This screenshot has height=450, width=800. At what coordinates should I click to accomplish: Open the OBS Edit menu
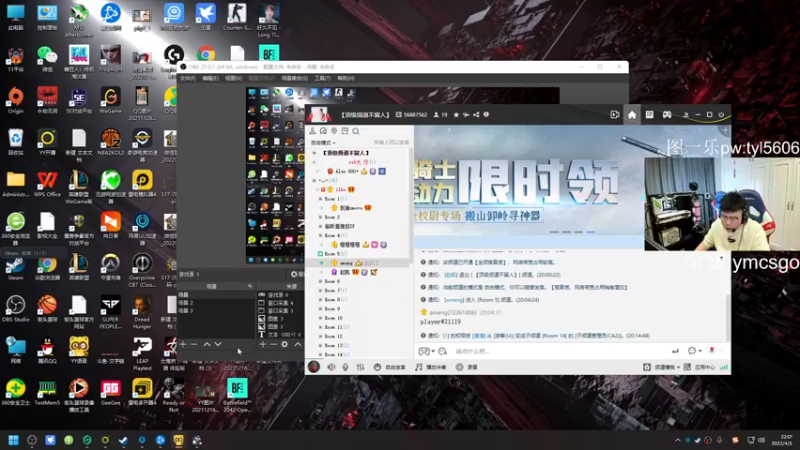(x=210, y=78)
